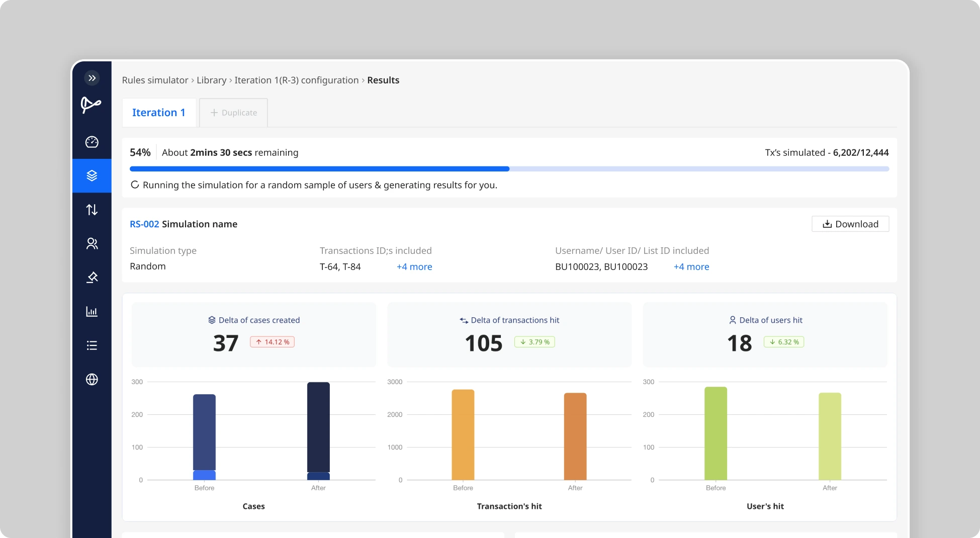Click user icon beside Delta of users hit

733,320
